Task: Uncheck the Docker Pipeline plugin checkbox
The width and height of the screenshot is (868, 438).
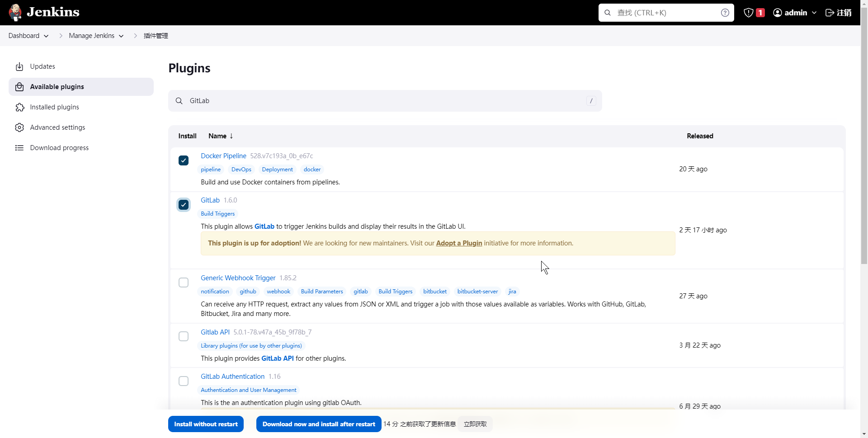Action: click(184, 160)
